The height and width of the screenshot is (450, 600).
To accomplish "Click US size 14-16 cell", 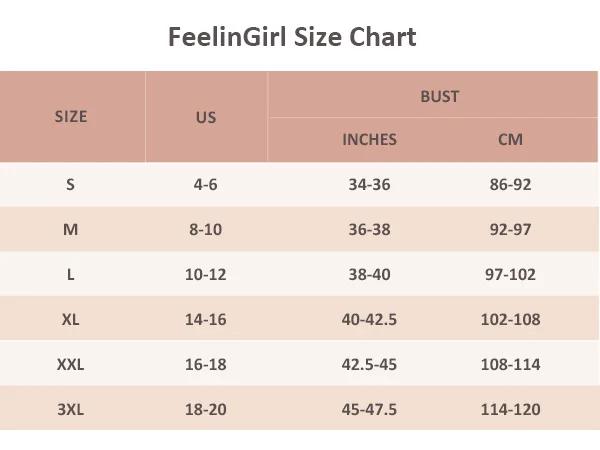I will 205,319.
